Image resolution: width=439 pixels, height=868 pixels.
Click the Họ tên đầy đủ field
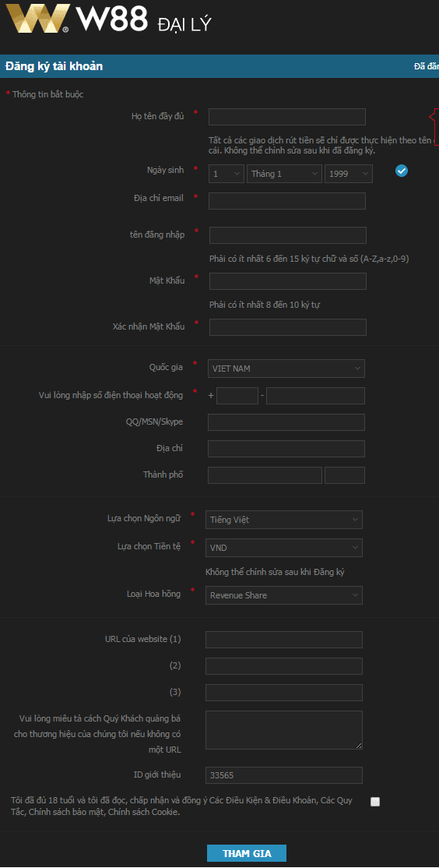(x=287, y=117)
